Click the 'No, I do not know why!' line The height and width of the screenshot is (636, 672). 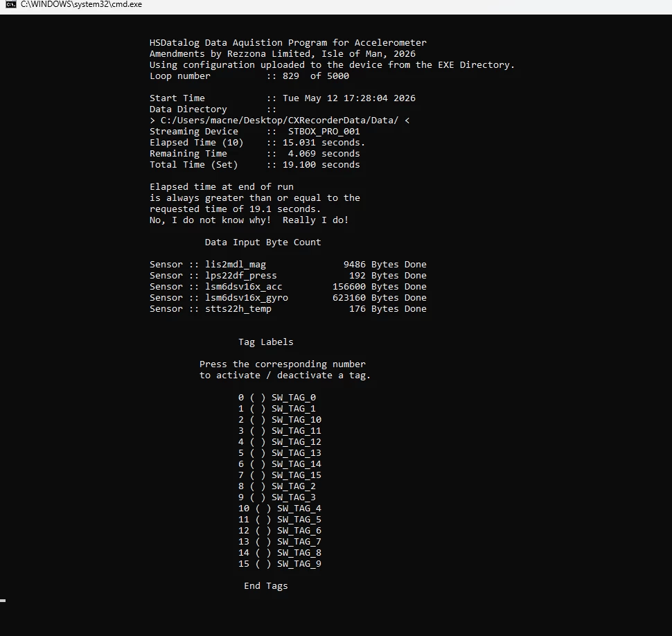pyautogui.click(x=249, y=220)
